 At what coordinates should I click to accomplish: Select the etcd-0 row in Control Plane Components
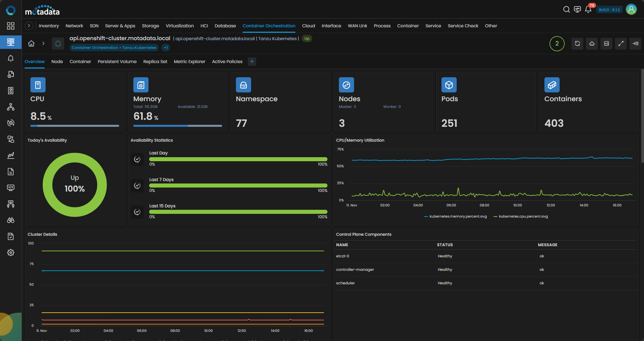343,256
